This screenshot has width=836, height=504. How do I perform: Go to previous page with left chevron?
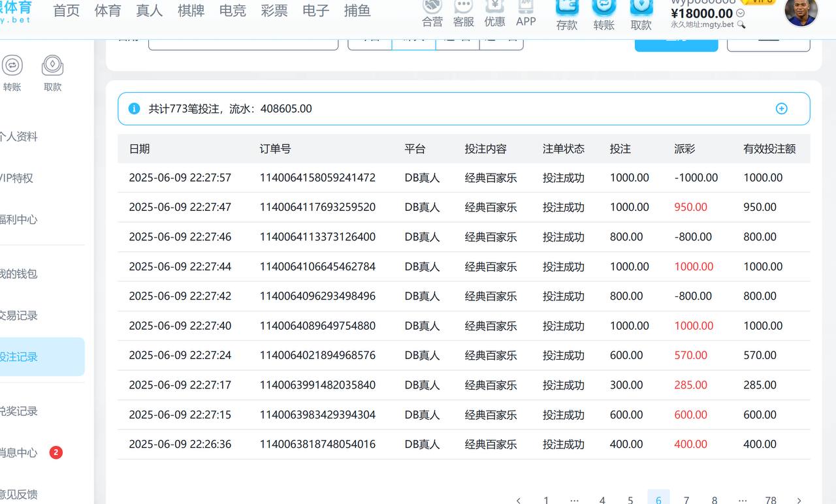coord(519,500)
